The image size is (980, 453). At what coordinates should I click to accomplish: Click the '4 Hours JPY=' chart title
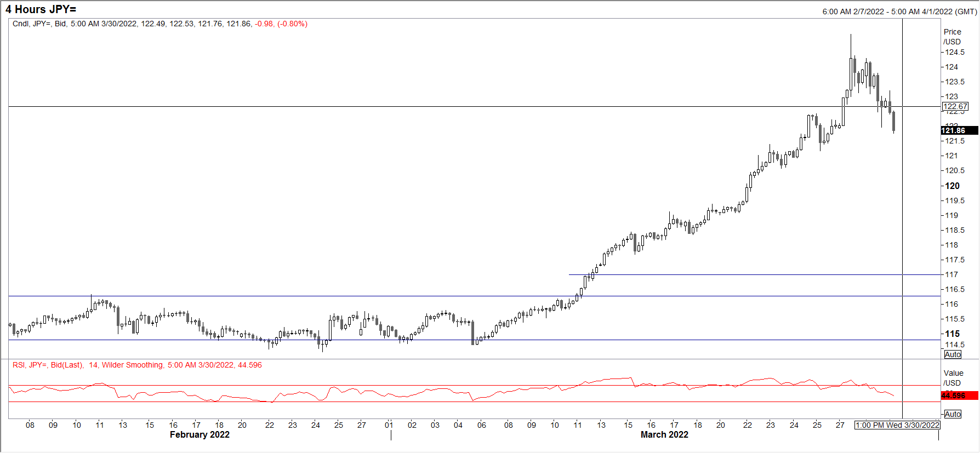tap(41, 9)
